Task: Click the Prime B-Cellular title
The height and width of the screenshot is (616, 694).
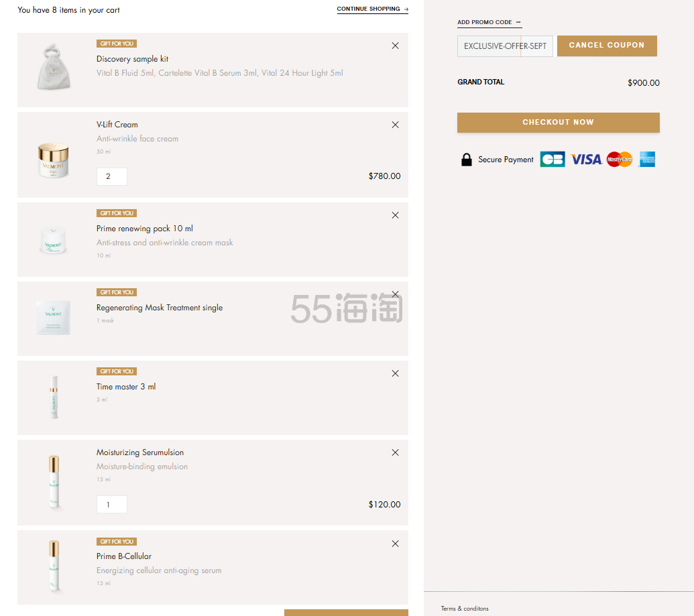Action: point(124,556)
